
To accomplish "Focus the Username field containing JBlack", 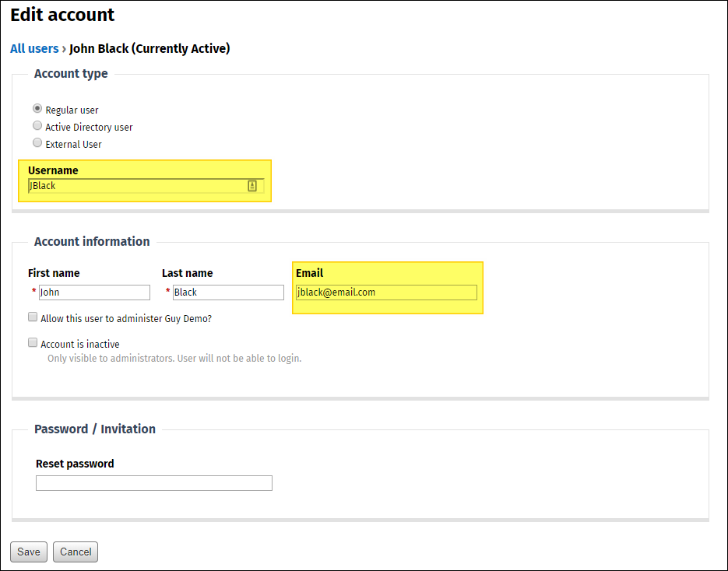I will (x=136, y=186).
